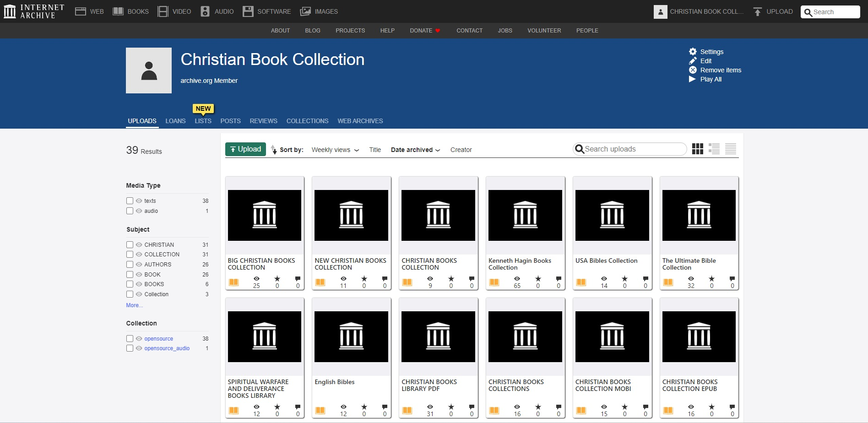
Task: Click the Play All triangle icon
Action: pyautogui.click(x=693, y=79)
